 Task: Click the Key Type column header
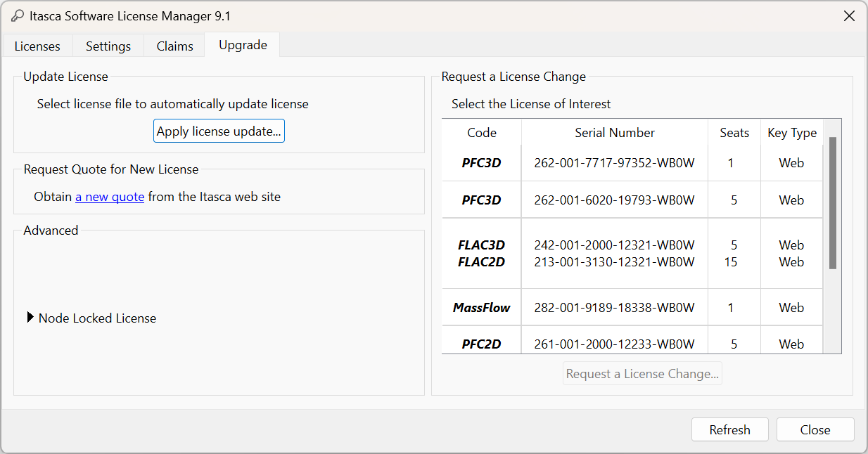[x=792, y=133]
